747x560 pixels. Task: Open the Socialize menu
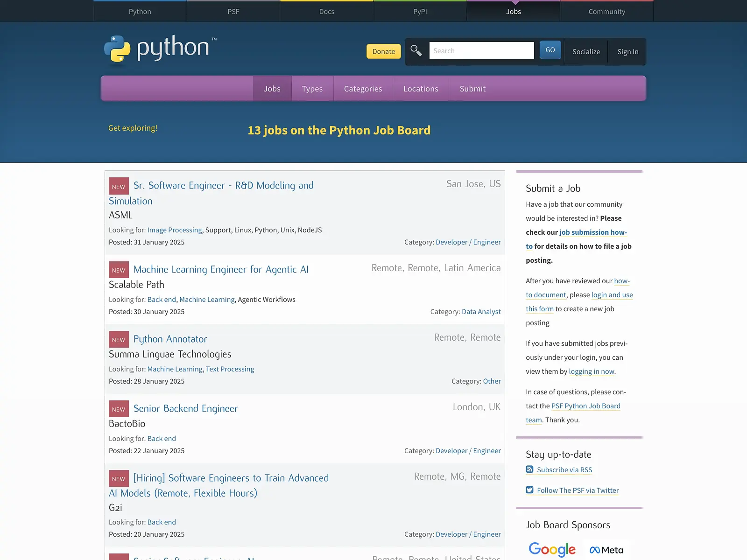click(x=586, y=51)
